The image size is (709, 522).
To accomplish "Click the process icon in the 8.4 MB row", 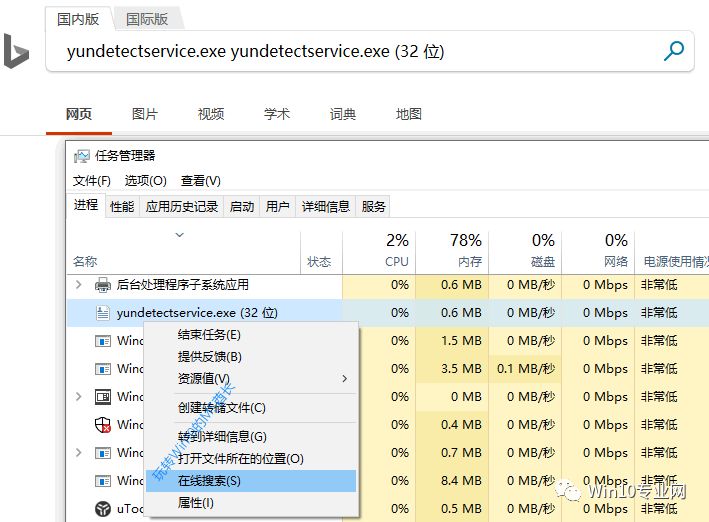I will click(103, 481).
